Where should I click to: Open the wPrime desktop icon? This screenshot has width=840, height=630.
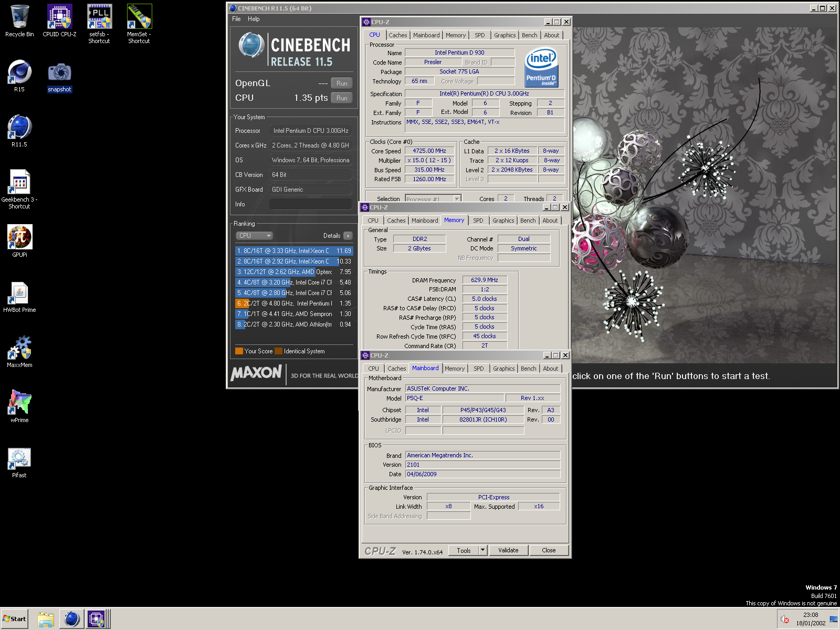pyautogui.click(x=19, y=406)
